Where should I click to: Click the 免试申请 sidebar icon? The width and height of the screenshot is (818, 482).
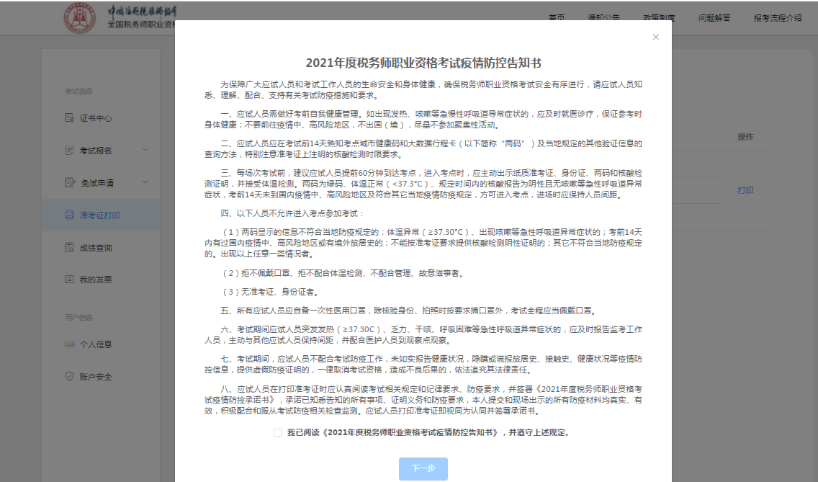coord(70,182)
